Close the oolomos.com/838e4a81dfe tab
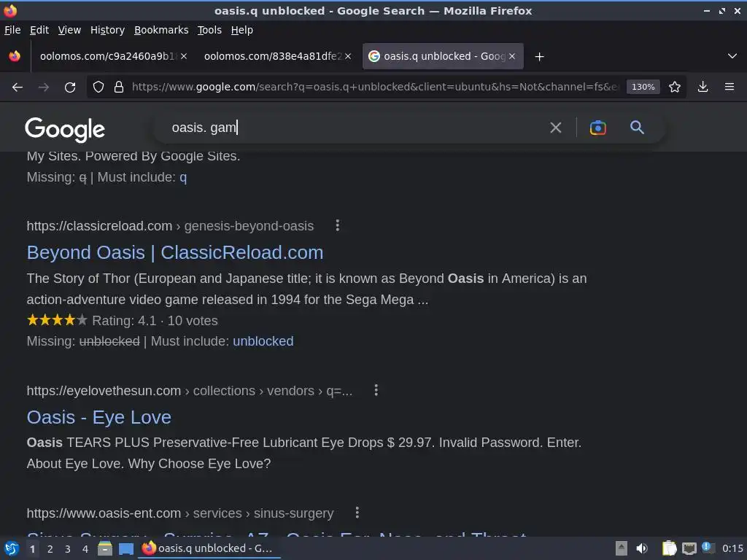The width and height of the screenshot is (747, 560). [x=348, y=56]
